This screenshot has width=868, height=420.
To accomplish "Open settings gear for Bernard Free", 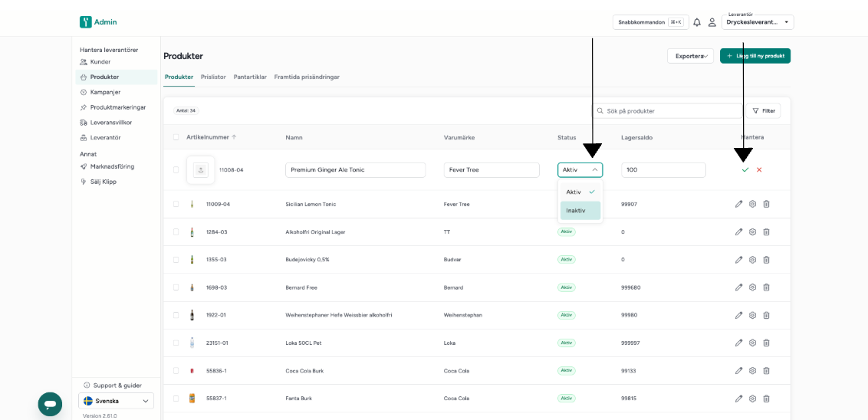I will (752, 287).
